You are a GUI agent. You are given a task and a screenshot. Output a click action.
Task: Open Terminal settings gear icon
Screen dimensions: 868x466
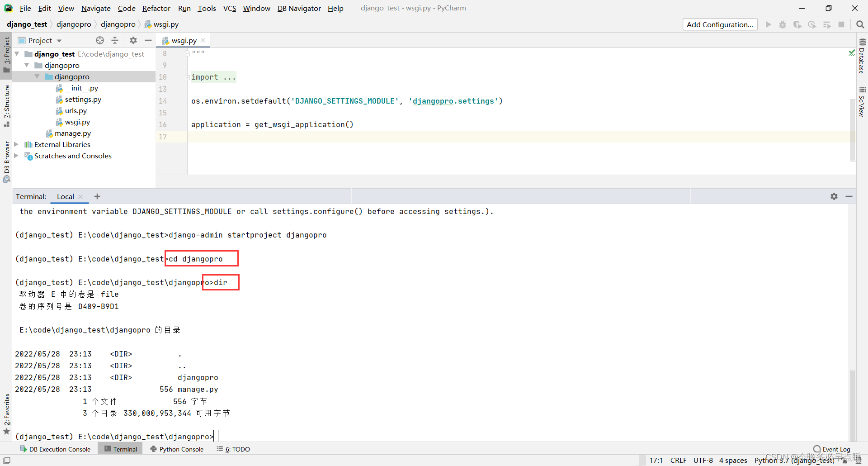834,196
